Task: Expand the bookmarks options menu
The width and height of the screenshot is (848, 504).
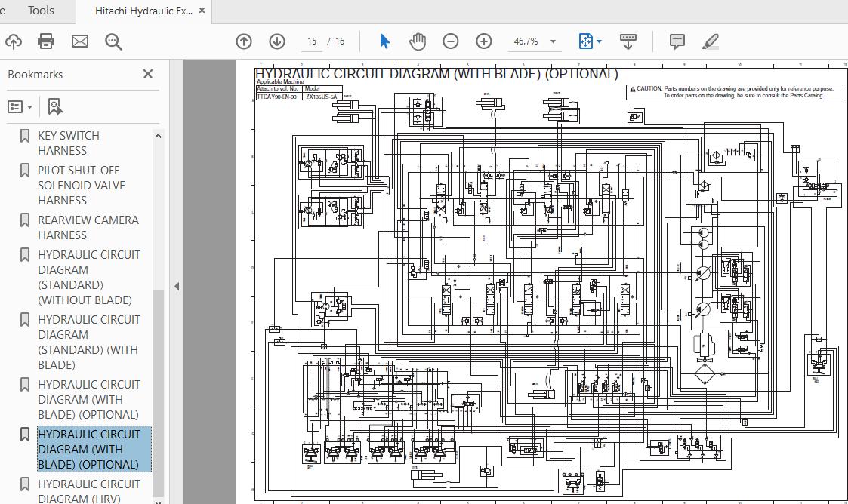Action: 20,107
